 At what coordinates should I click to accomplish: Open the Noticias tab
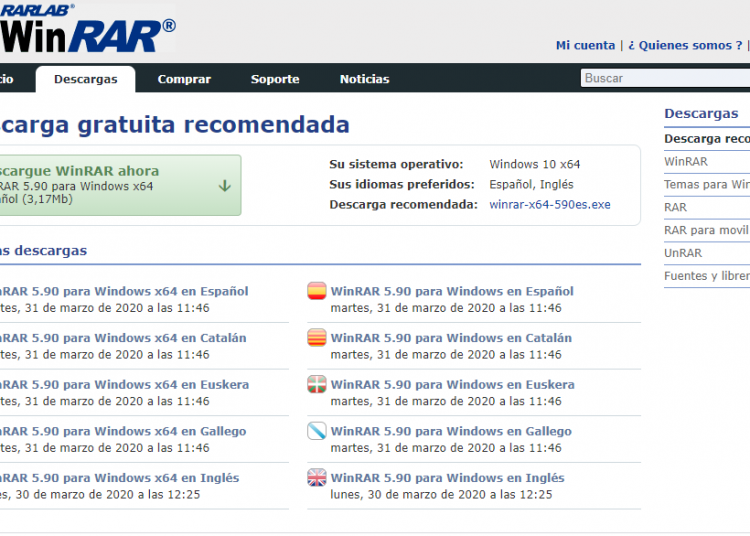click(364, 79)
